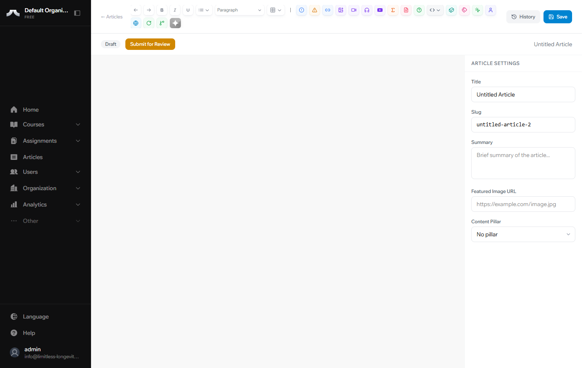Toggle italic text formatting
The width and height of the screenshot is (588, 368).
175,10
